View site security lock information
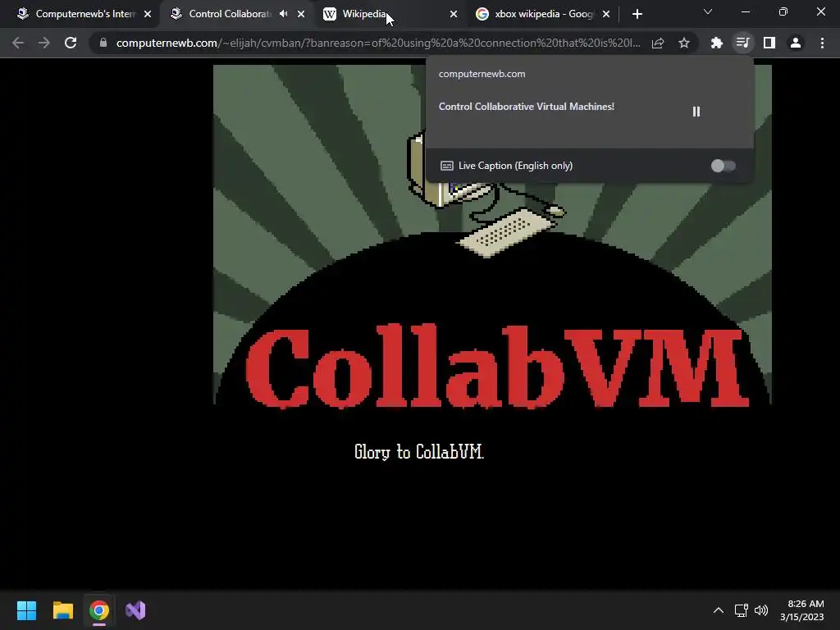Image resolution: width=840 pixels, height=630 pixels. (103, 43)
